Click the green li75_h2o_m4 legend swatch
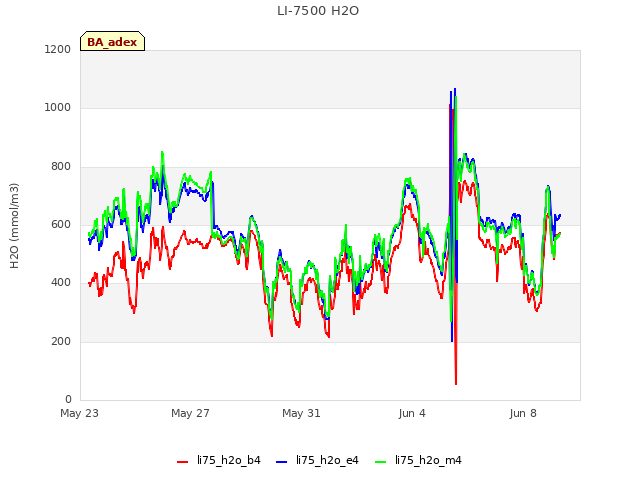The image size is (640, 480). [380, 462]
